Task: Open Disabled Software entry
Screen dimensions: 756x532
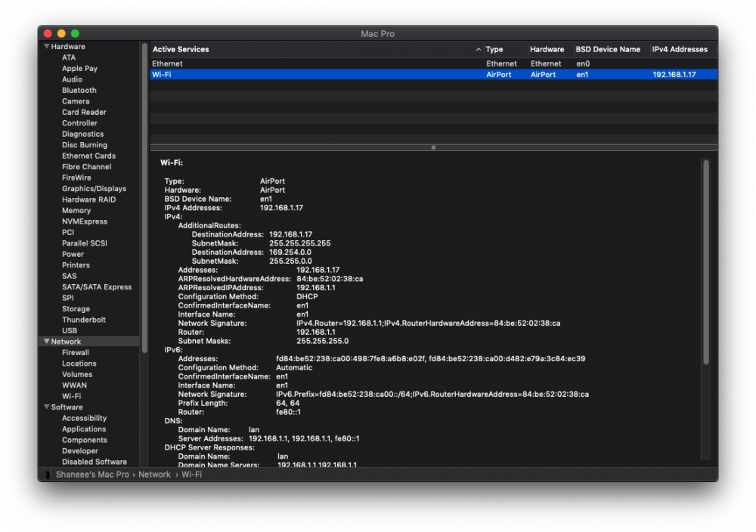Action: [94, 462]
